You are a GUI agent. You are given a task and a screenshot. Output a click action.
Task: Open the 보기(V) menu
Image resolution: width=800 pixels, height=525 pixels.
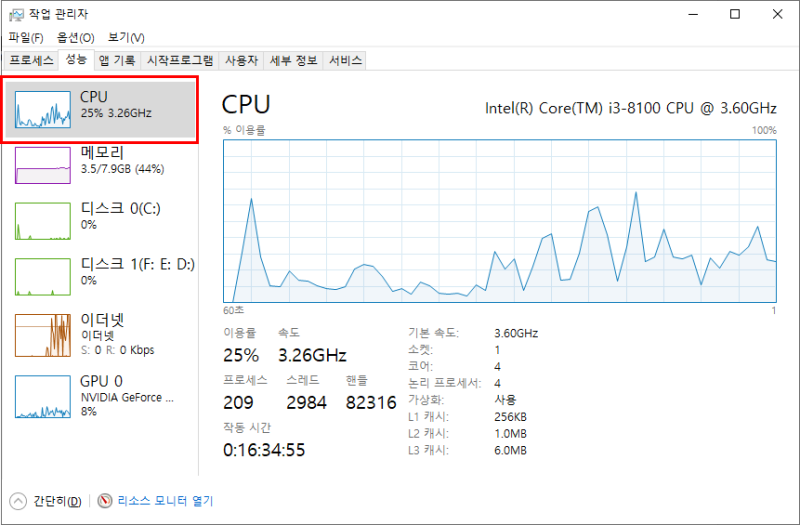pyautogui.click(x=126, y=38)
